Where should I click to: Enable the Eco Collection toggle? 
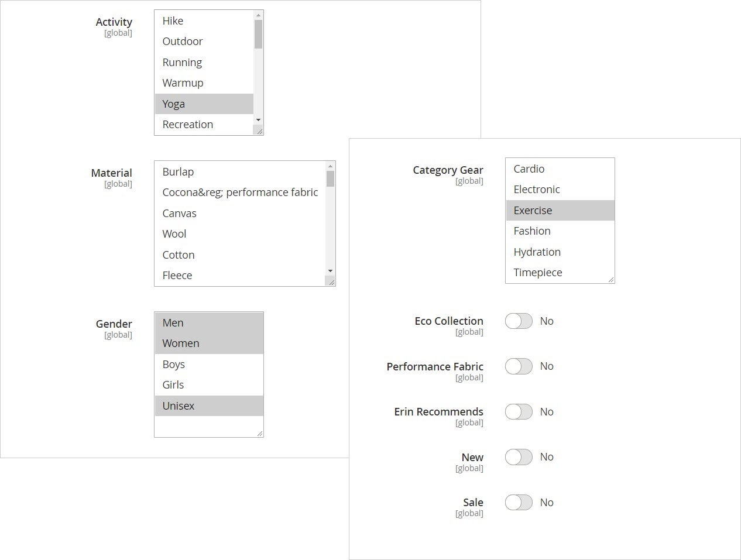[x=518, y=321]
